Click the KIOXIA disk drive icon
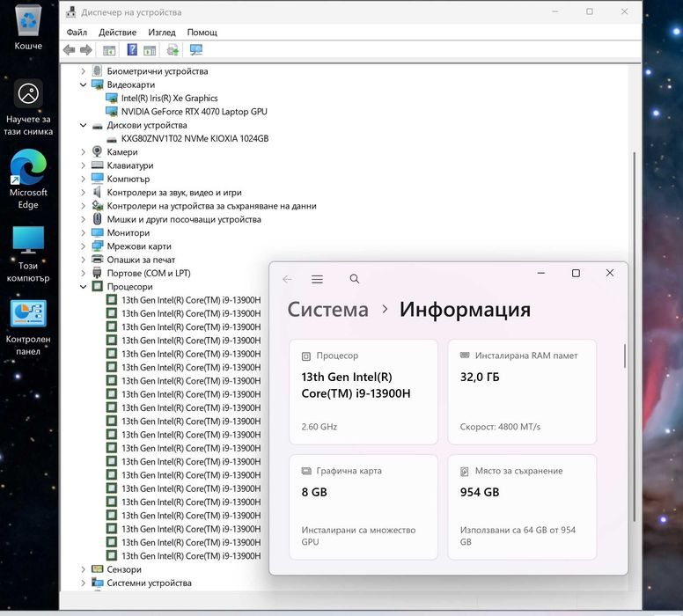683x616 pixels. click(112, 139)
